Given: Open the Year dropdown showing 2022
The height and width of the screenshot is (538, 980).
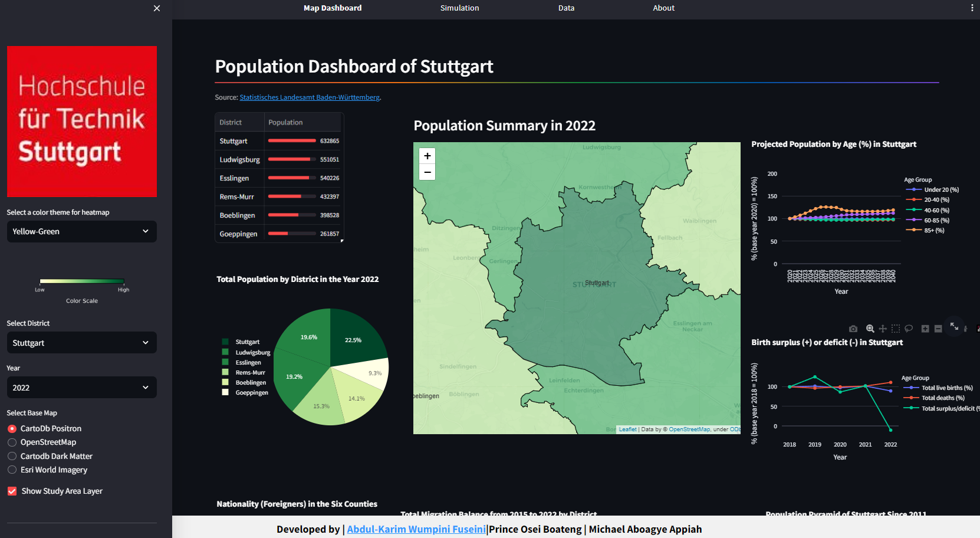Looking at the screenshot, I should click(82, 388).
